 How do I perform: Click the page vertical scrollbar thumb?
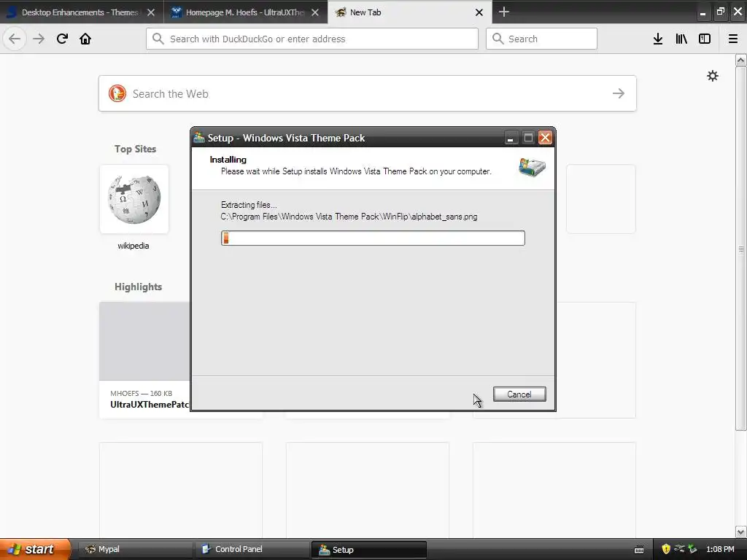tap(741, 249)
